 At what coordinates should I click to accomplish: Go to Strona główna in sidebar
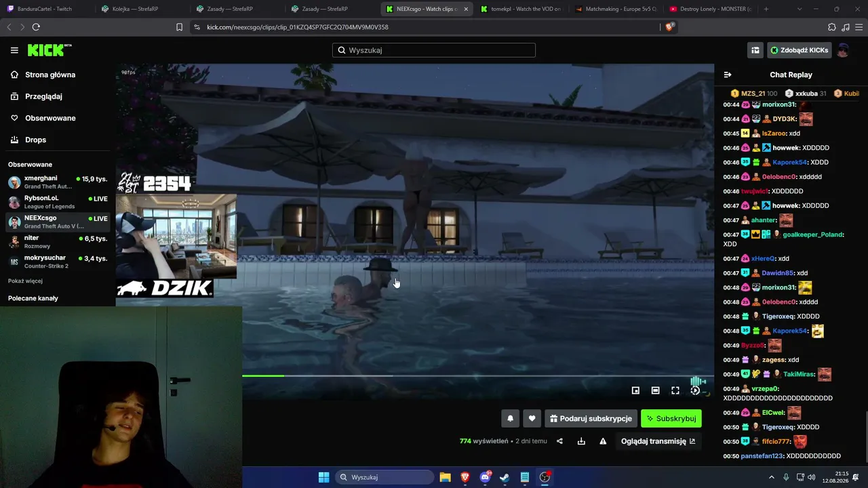point(50,75)
